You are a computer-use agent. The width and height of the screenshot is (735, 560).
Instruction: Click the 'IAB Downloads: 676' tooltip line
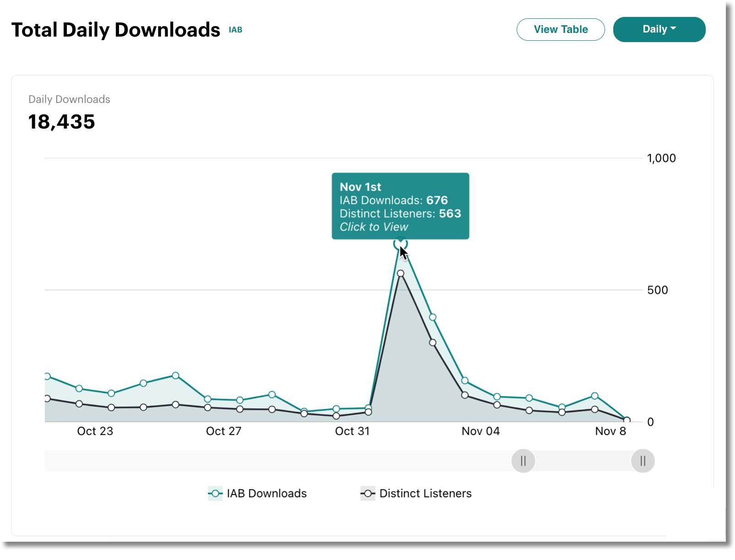[x=394, y=200]
